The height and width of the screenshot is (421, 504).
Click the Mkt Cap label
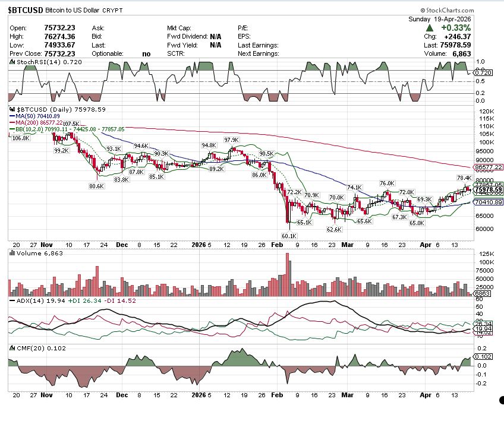[179, 29]
